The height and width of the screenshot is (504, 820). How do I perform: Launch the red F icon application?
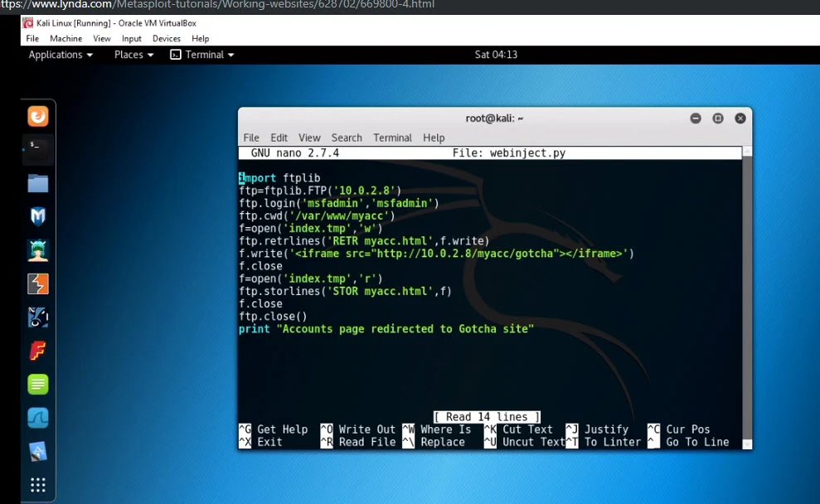click(37, 351)
